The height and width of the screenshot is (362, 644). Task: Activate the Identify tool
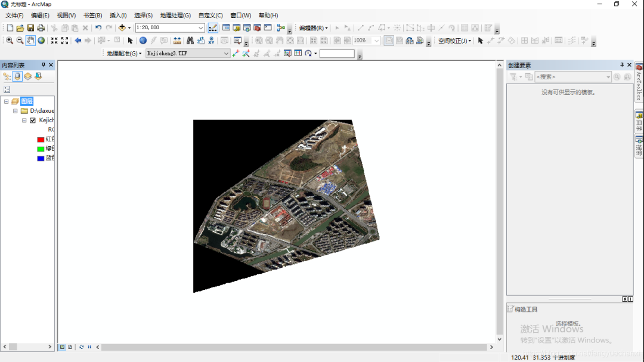tap(143, 41)
